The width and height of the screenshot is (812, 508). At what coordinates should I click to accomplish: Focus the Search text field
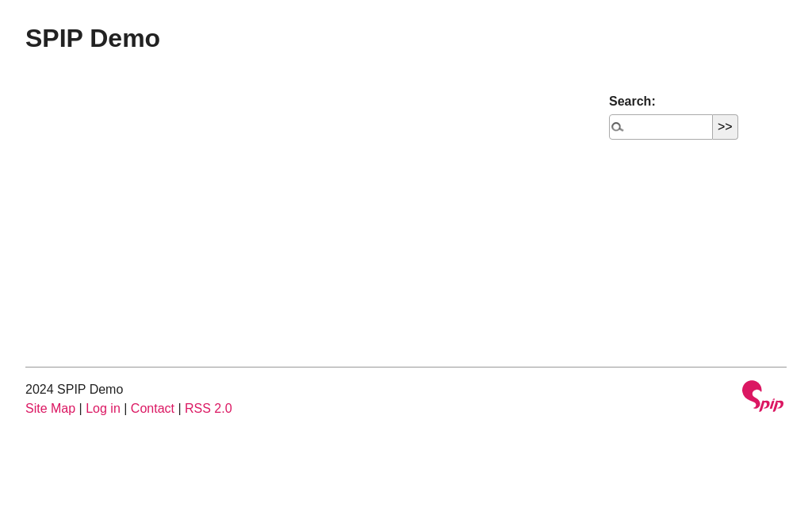[x=668, y=127]
